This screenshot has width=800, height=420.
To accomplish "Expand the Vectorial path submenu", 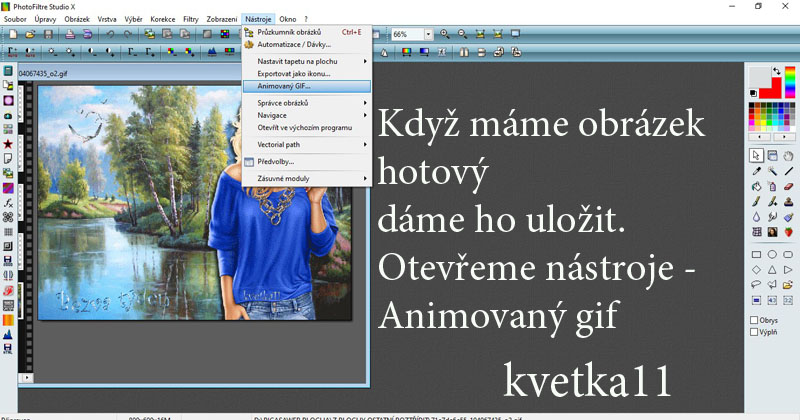I will pyautogui.click(x=307, y=145).
